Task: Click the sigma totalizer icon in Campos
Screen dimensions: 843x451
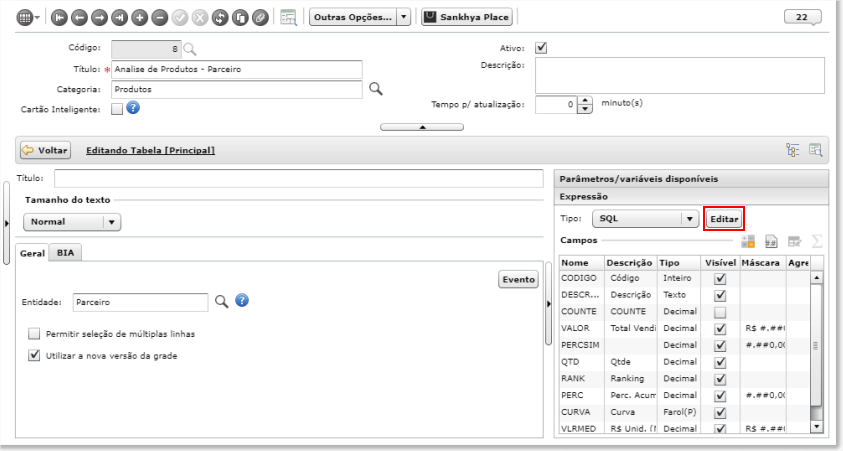Action: click(x=817, y=241)
